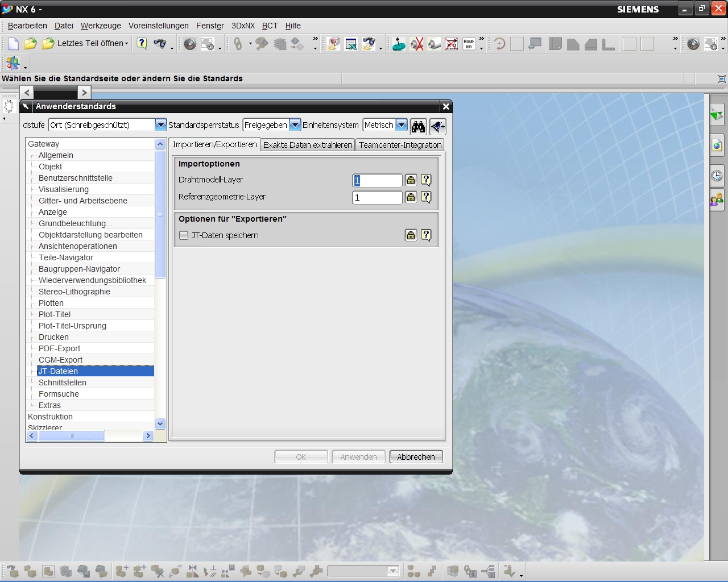This screenshot has width=728, height=582.
Task: Open the BCT menu
Action: pos(270,26)
